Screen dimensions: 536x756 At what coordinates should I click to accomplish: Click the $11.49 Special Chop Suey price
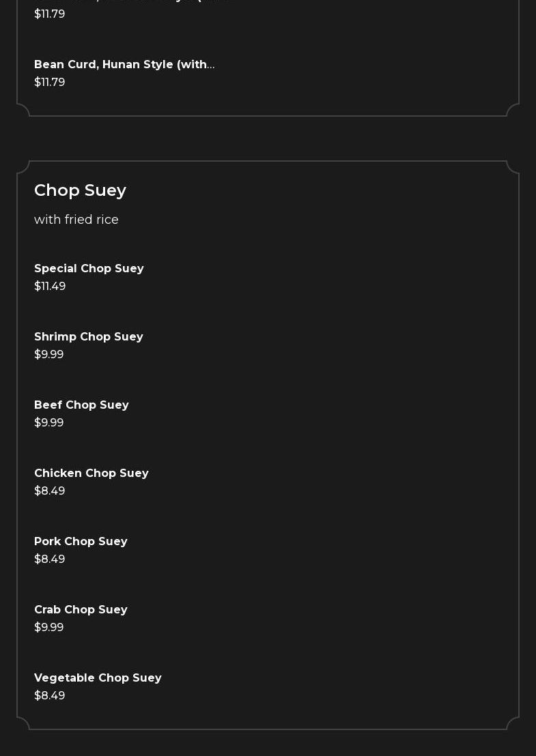50,287
